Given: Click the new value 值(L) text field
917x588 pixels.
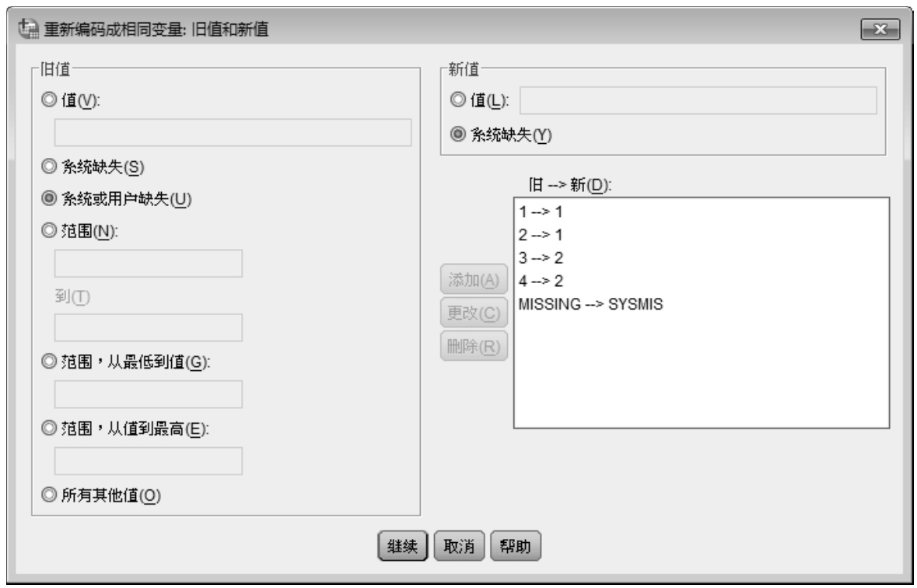Looking at the screenshot, I should [x=698, y=100].
